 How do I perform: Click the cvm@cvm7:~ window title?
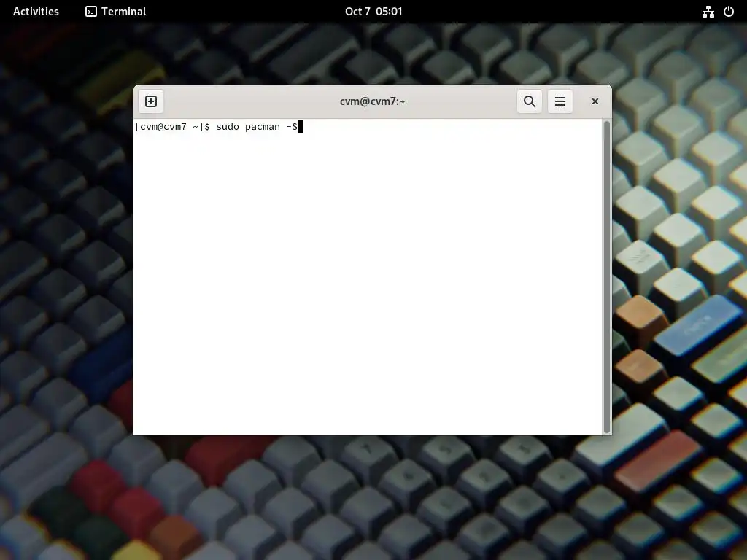pos(373,101)
